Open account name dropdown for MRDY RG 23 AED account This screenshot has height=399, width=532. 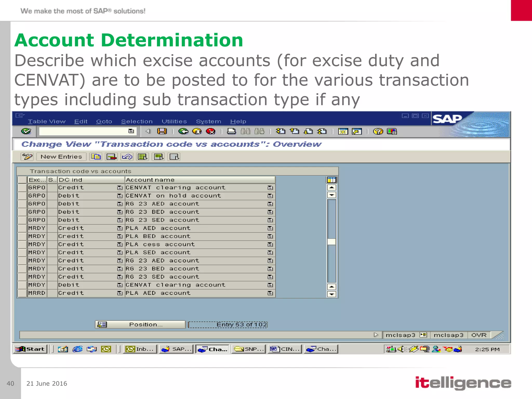[x=270, y=261]
